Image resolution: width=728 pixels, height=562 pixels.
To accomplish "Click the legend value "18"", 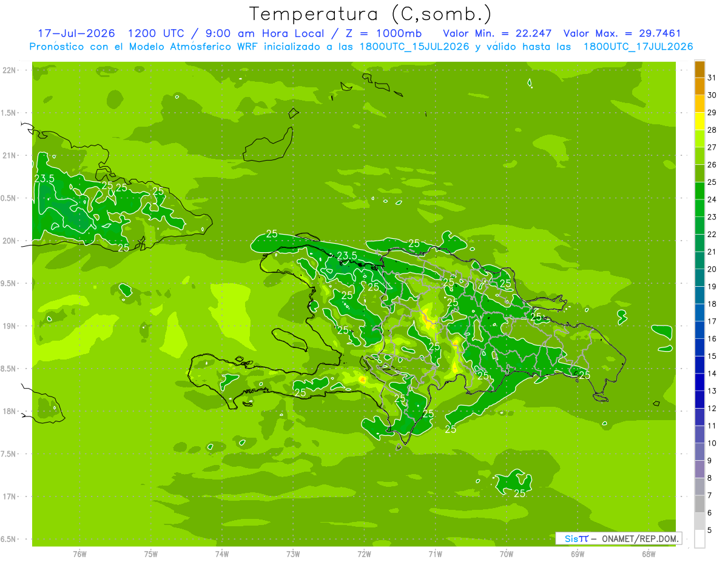I will pyautogui.click(x=712, y=304).
